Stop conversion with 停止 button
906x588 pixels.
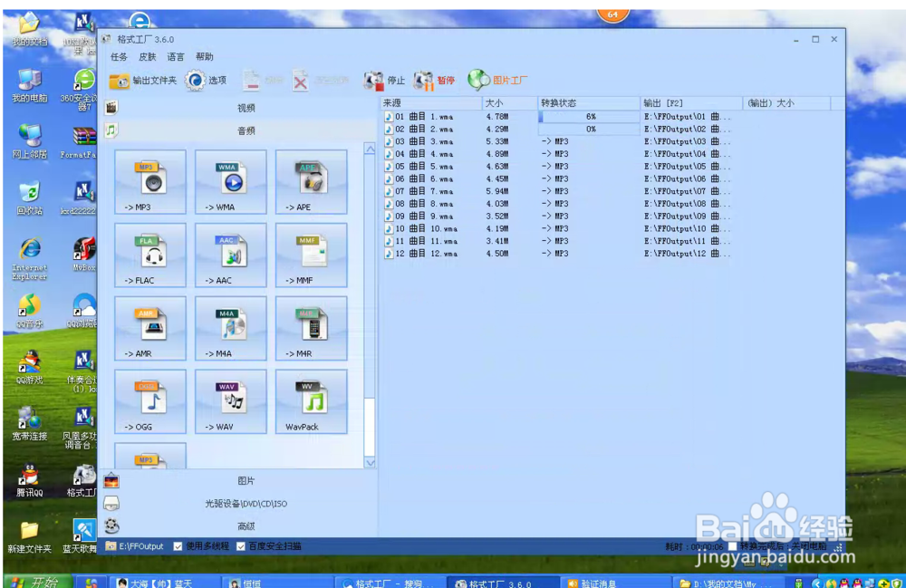click(x=384, y=81)
